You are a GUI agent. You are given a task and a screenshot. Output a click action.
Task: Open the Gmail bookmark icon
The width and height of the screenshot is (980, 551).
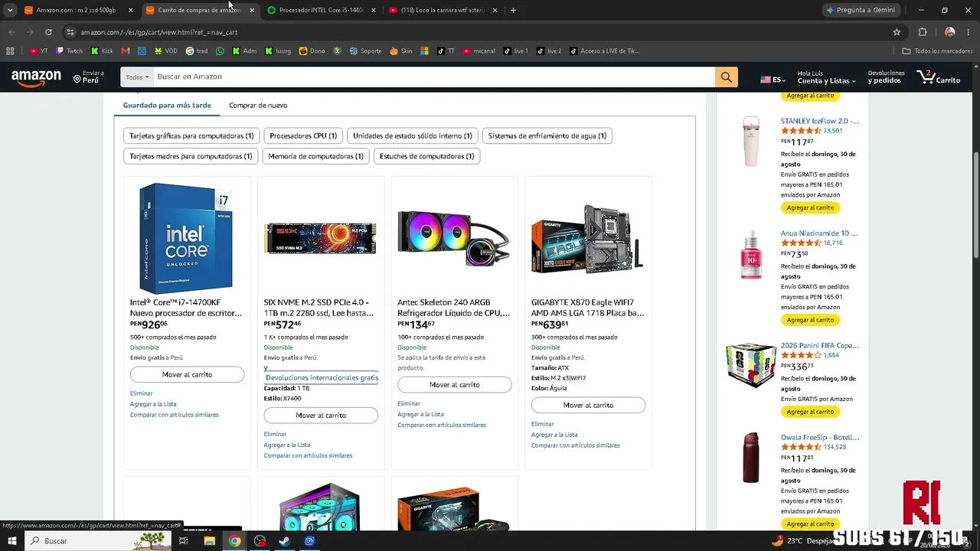click(x=126, y=51)
